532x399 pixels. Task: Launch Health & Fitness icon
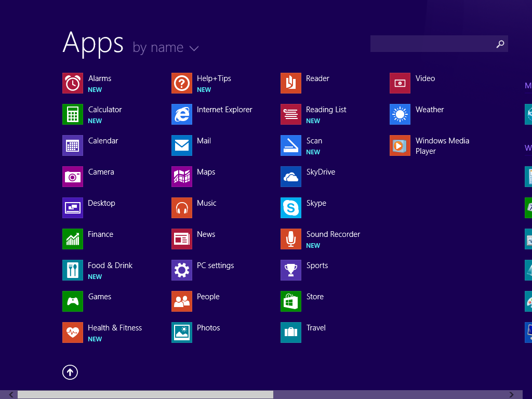point(73,332)
